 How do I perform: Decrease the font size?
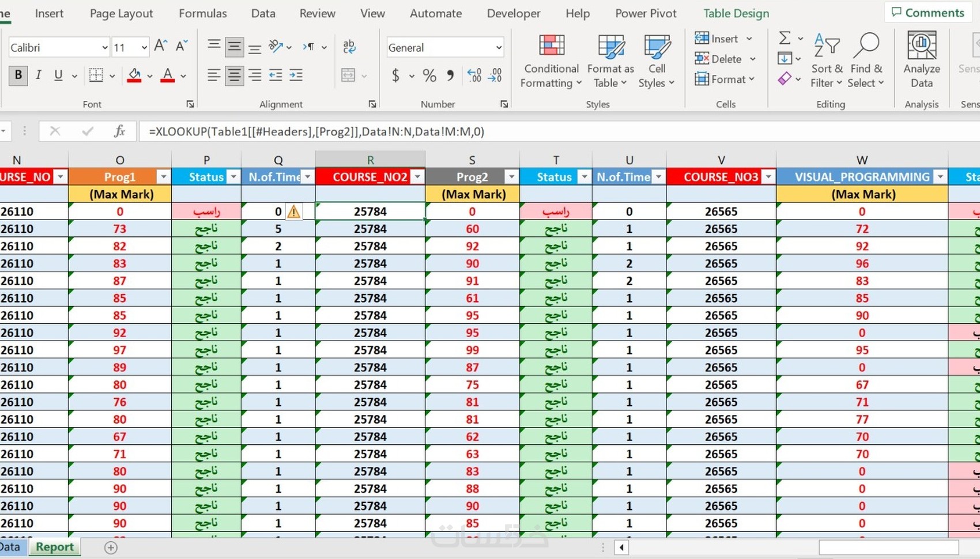click(182, 46)
